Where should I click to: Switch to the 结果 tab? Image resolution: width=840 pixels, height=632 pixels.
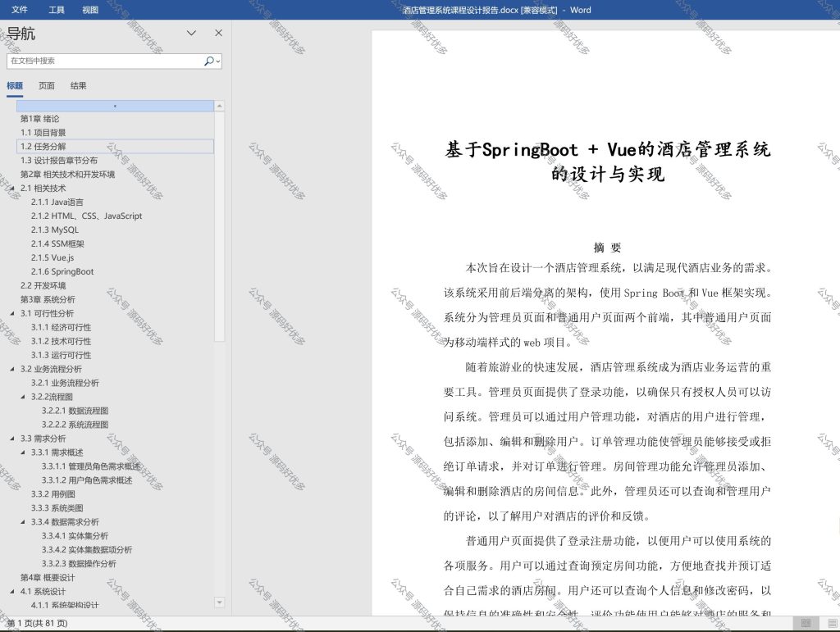pos(78,85)
